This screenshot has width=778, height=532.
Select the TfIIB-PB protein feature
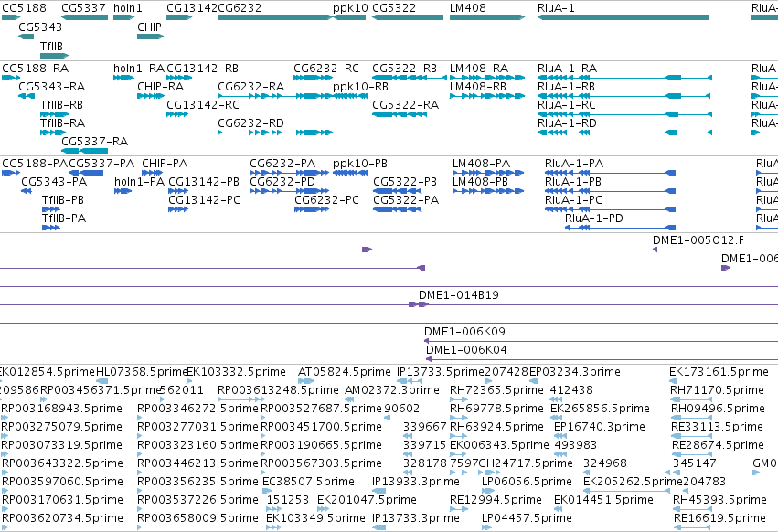pos(51,209)
